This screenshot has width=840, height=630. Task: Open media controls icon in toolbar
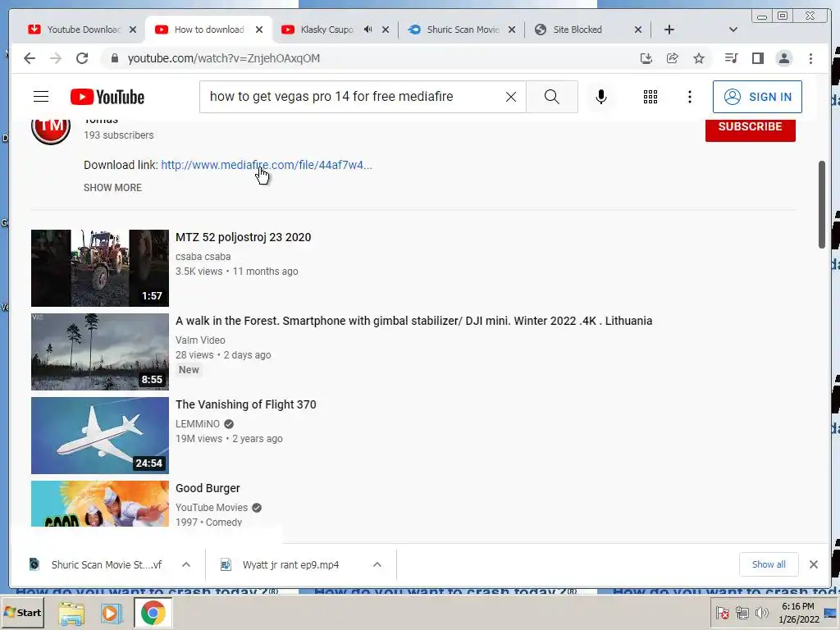[x=731, y=58]
